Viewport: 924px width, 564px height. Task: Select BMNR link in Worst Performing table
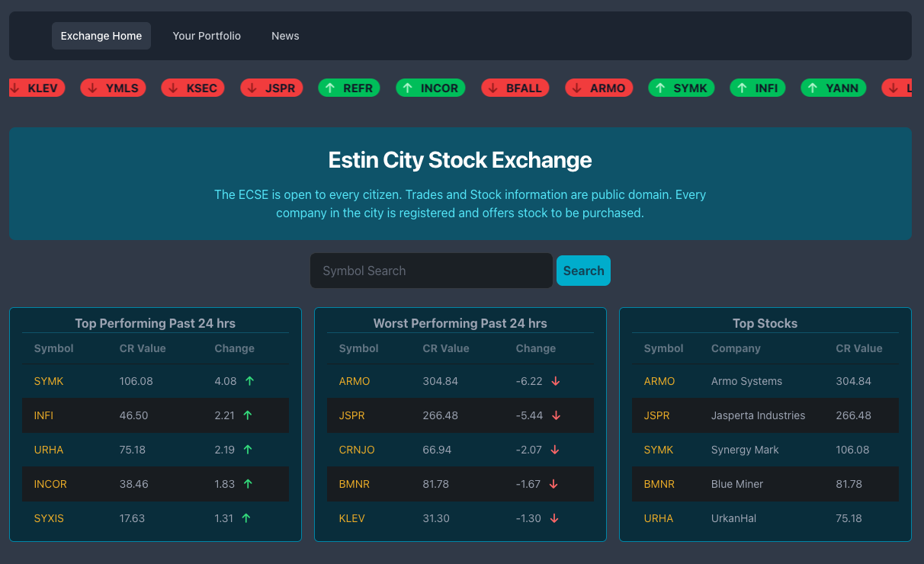[x=354, y=484]
